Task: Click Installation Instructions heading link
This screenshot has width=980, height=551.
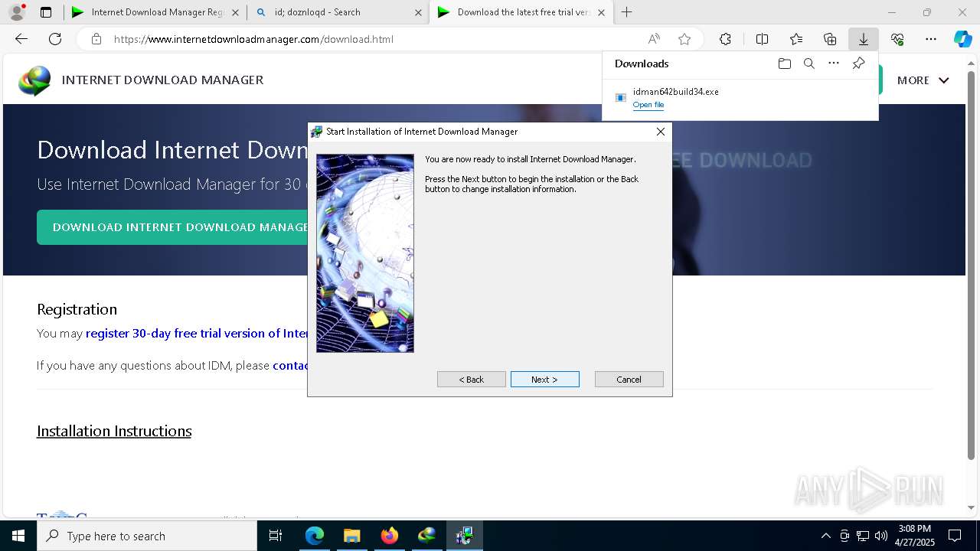Action: point(114,431)
